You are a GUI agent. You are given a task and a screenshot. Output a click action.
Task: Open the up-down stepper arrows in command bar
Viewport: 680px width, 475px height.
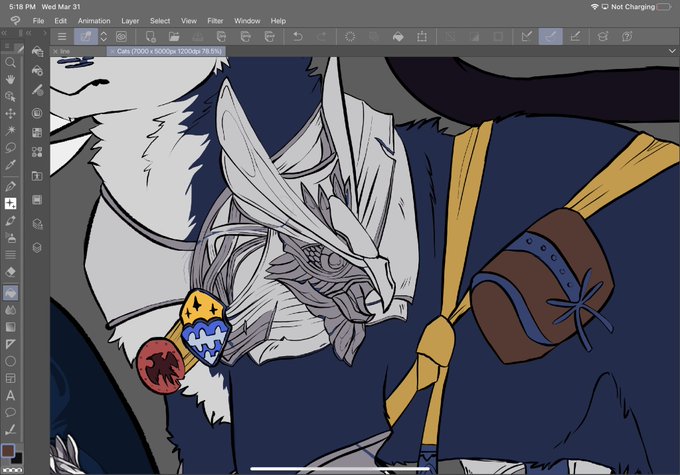(x=104, y=36)
